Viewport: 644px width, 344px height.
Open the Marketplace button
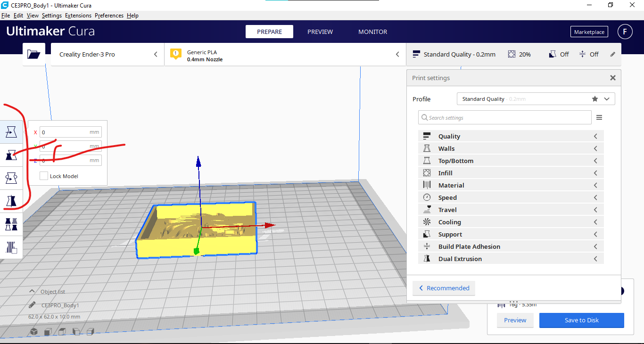pos(589,32)
